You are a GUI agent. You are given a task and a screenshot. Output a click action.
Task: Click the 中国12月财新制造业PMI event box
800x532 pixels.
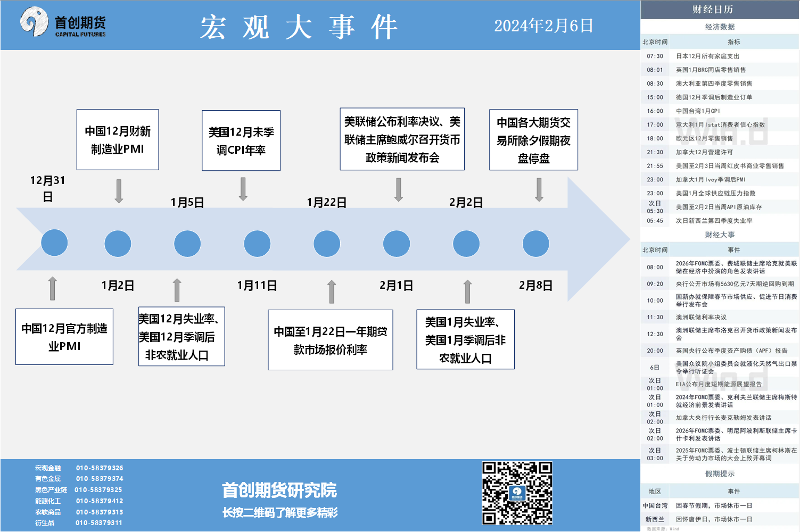(118, 139)
